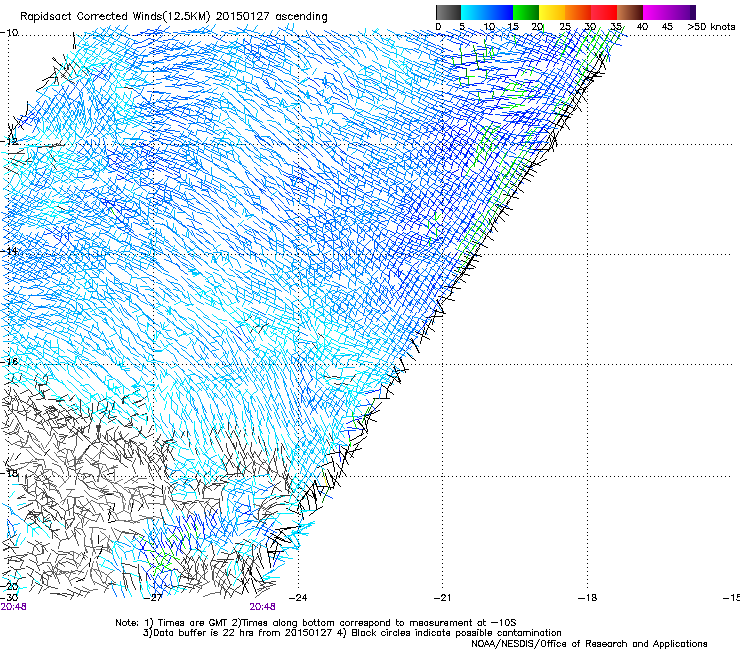
Task: Click the "NOAA/NESDIS/Office of Research and Applications" credit
Action: click(589, 644)
